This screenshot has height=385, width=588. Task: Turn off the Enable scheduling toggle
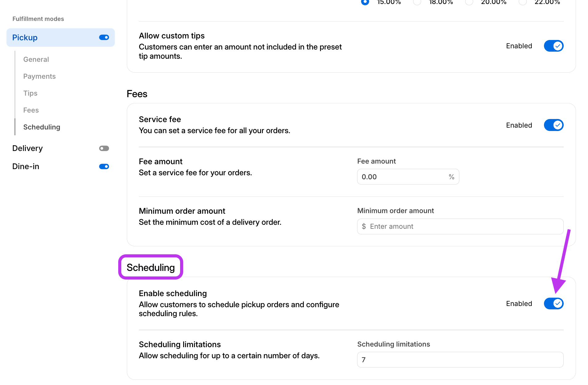pyautogui.click(x=553, y=304)
